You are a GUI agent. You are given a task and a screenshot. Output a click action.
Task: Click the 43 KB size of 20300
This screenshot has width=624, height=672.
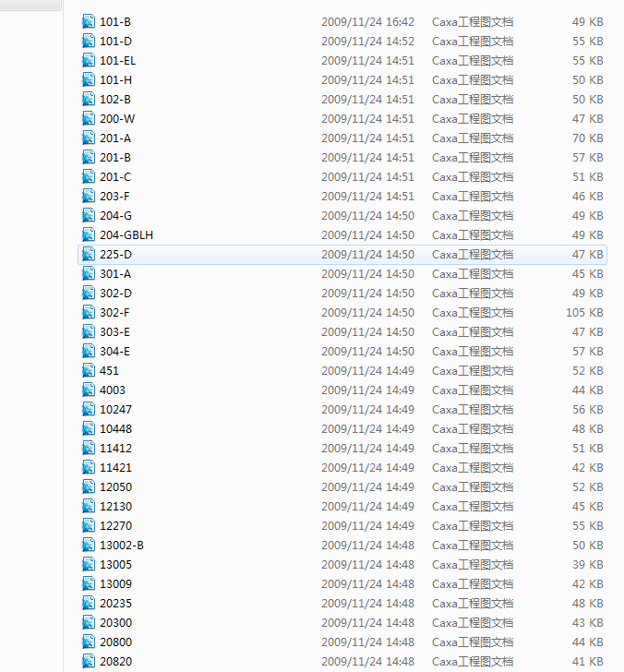click(x=588, y=623)
